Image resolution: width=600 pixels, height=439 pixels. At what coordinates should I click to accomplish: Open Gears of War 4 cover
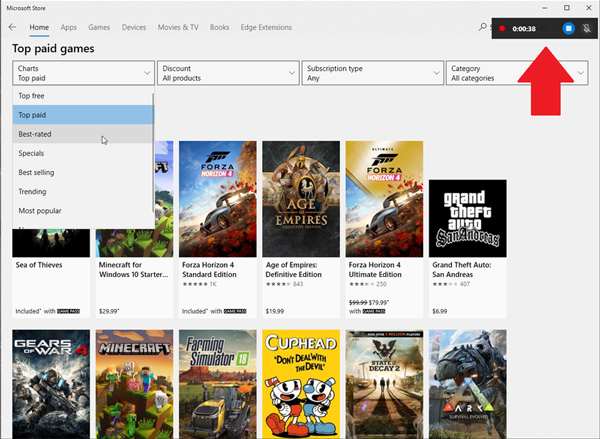click(51, 384)
